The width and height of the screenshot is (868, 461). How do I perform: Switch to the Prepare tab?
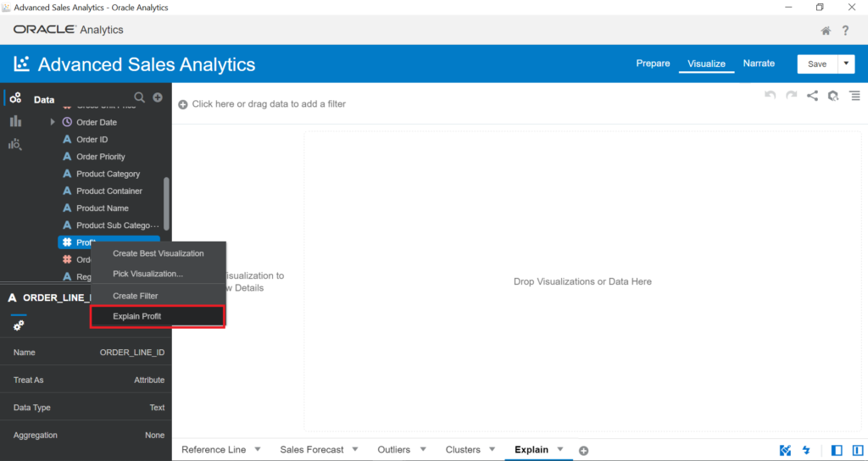653,64
